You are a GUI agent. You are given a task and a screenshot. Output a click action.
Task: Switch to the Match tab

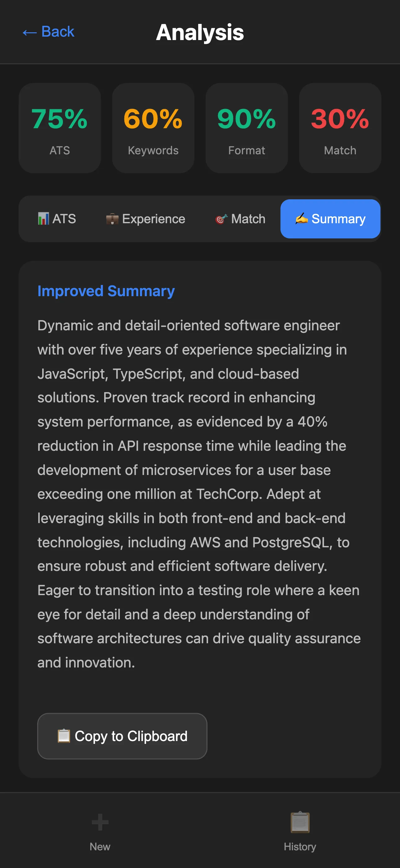pos(248,219)
